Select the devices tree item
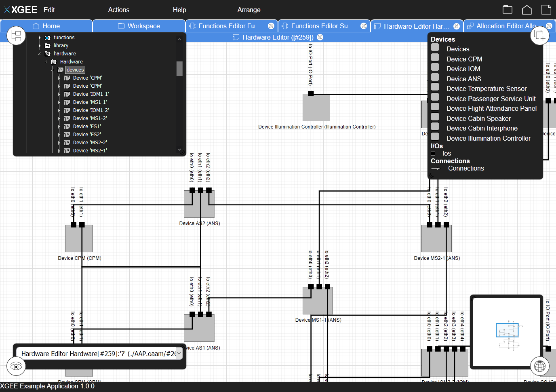Screen dimensions: 556x392 pos(75,70)
